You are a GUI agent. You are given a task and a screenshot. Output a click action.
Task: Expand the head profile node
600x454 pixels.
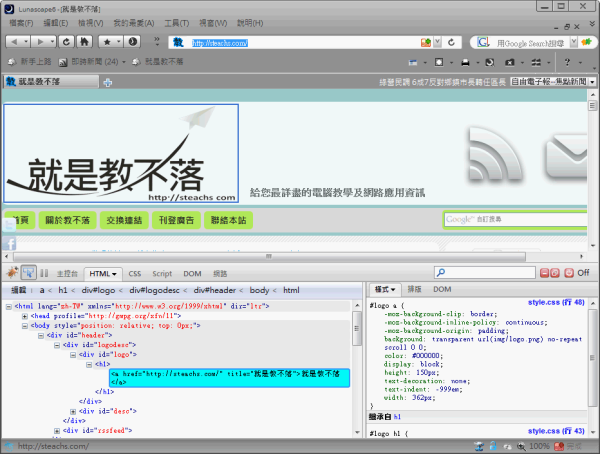pos(25,315)
